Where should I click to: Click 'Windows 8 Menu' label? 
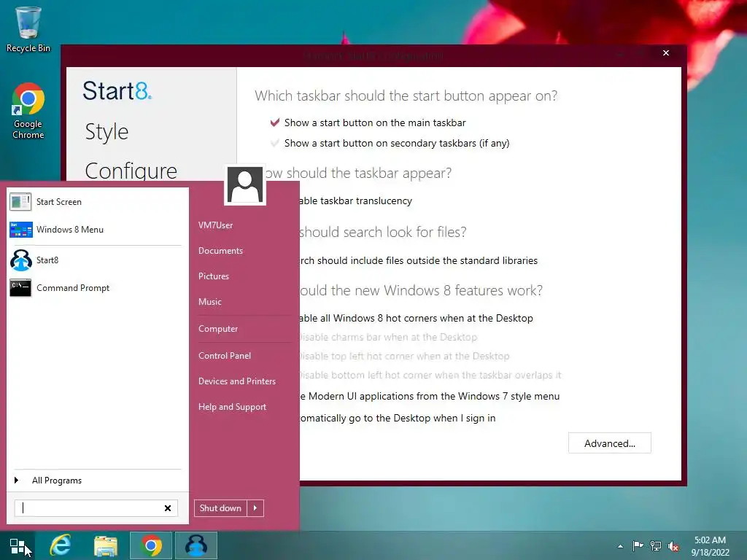point(70,230)
